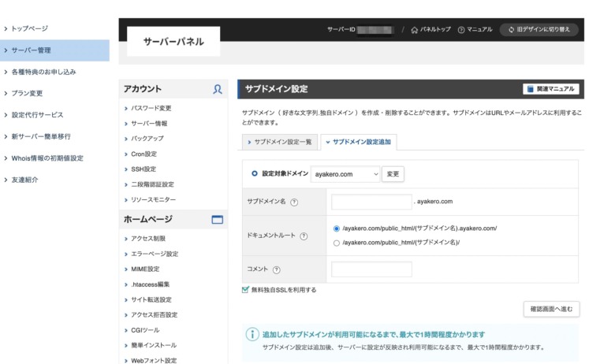The width and height of the screenshot is (615, 364).
Task: Open CGIツール link
Action: click(145, 330)
